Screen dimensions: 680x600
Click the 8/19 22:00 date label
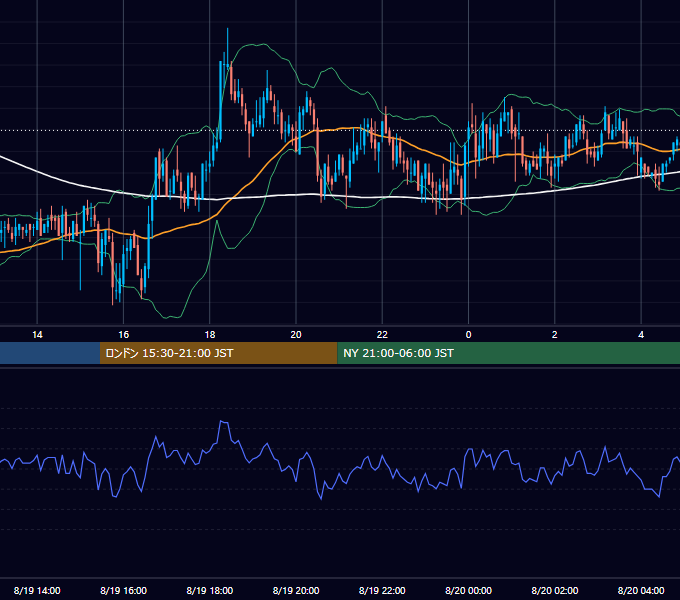click(x=382, y=590)
